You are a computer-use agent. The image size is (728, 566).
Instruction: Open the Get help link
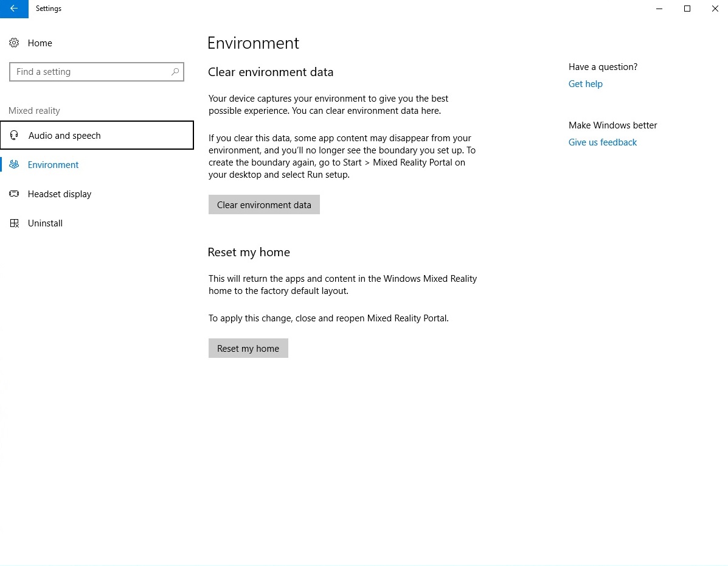coord(585,84)
